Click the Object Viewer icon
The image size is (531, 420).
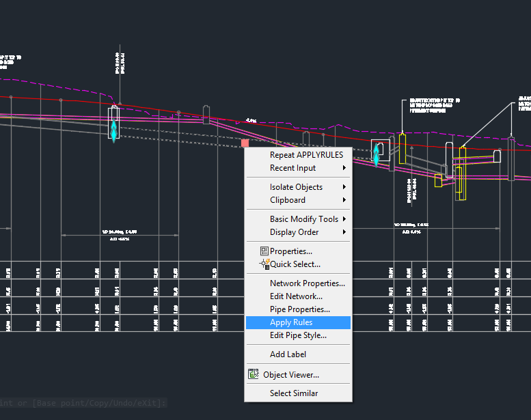[254, 374]
